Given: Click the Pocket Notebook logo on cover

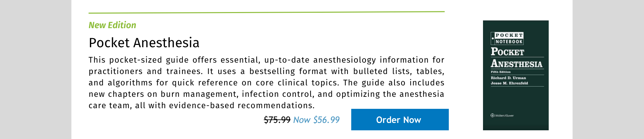Looking at the screenshot, I should [x=507, y=39].
